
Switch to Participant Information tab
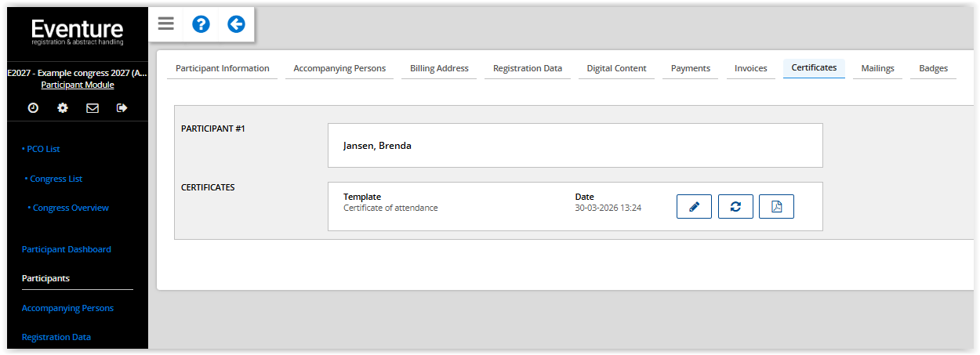pos(223,69)
